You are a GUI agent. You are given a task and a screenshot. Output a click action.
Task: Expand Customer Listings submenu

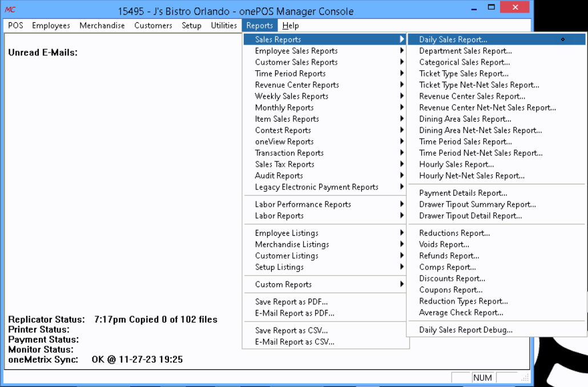[x=325, y=256]
